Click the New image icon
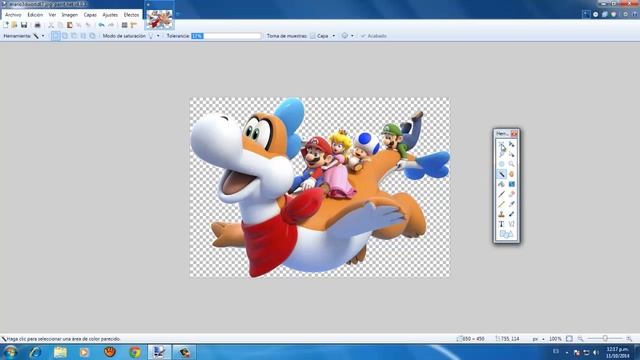640x360 pixels. click(6, 25)
